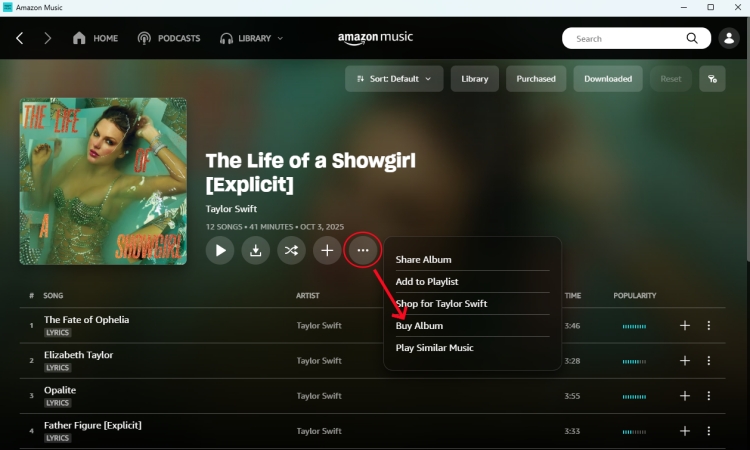Shuffle the album tracks
The image size is (750, 450).
coord(291,250)
